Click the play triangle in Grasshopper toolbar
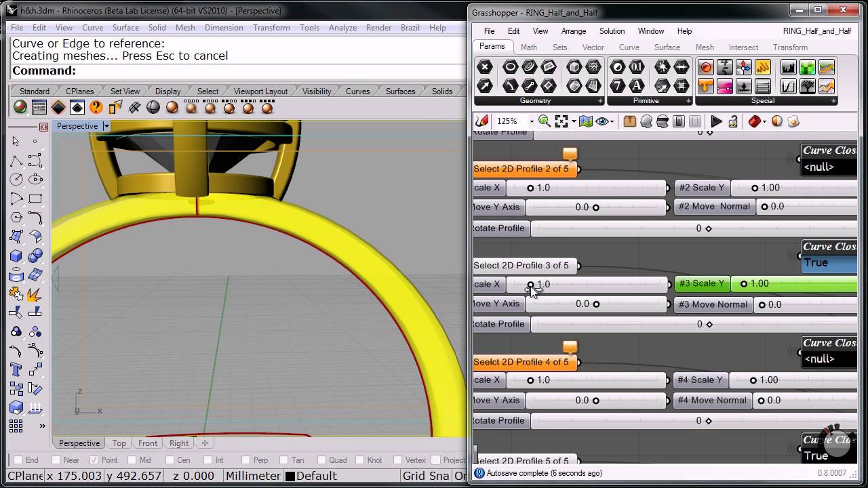This screenshot has height=488, width=868. coord(716,121)
